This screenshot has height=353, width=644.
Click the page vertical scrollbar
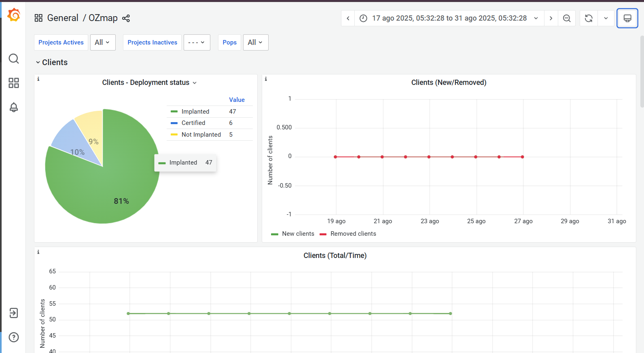(642, 72)
